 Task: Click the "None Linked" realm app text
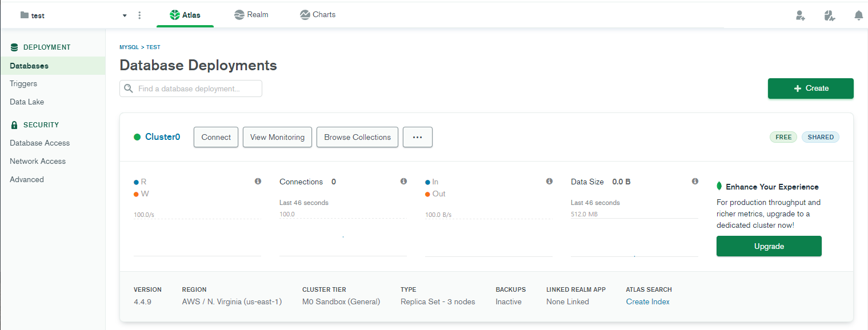[x=567, y=302]
